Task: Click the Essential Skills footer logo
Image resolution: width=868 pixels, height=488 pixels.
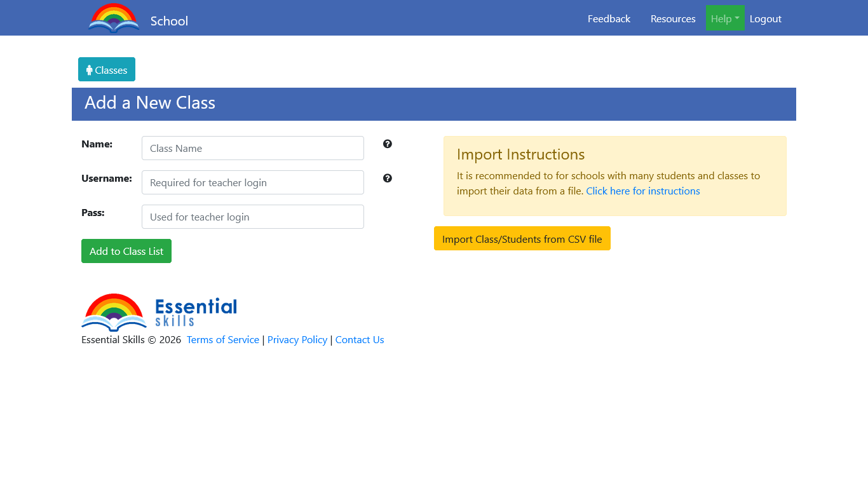Action: pyautogui.click(x=159, y=313)
